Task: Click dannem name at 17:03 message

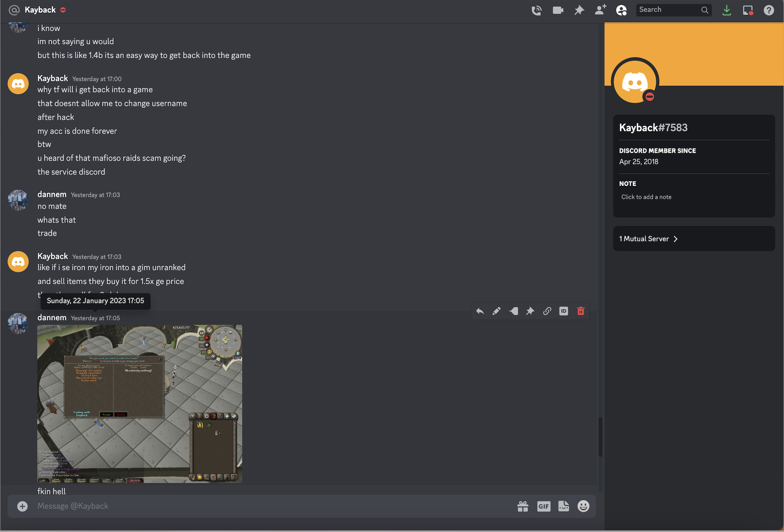Action: (52, 194)
